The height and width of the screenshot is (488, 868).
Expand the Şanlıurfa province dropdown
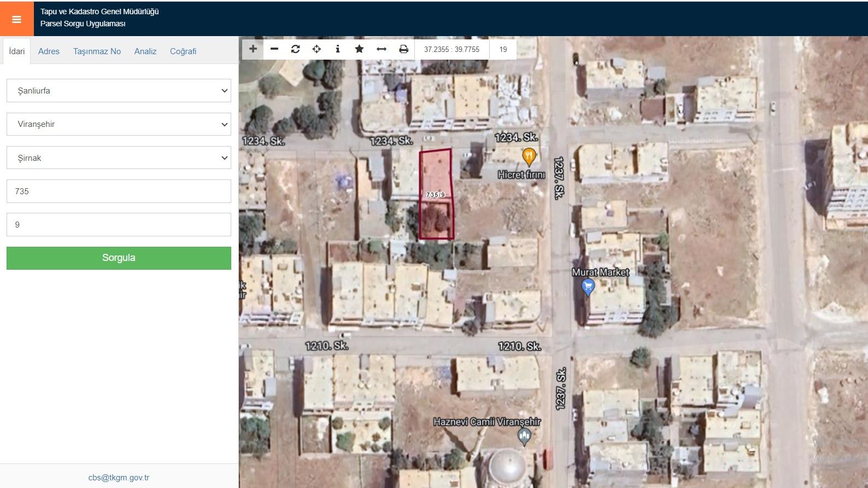pos(119,91)
